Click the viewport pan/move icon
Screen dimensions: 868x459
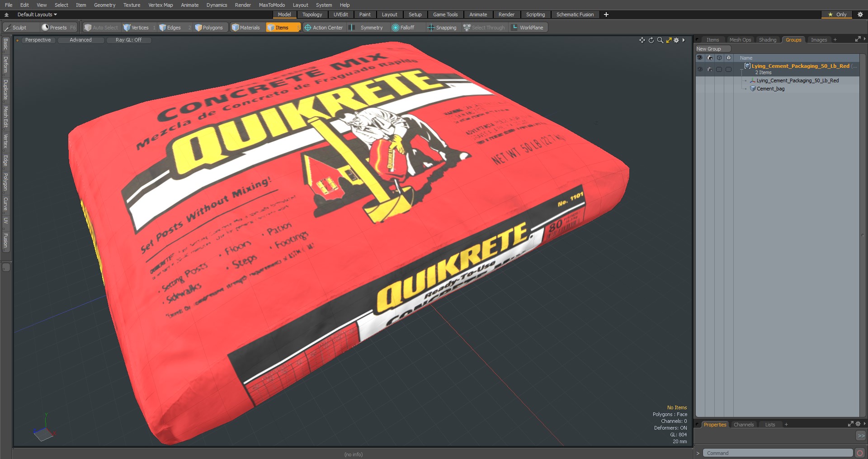(x=642, y=40)
